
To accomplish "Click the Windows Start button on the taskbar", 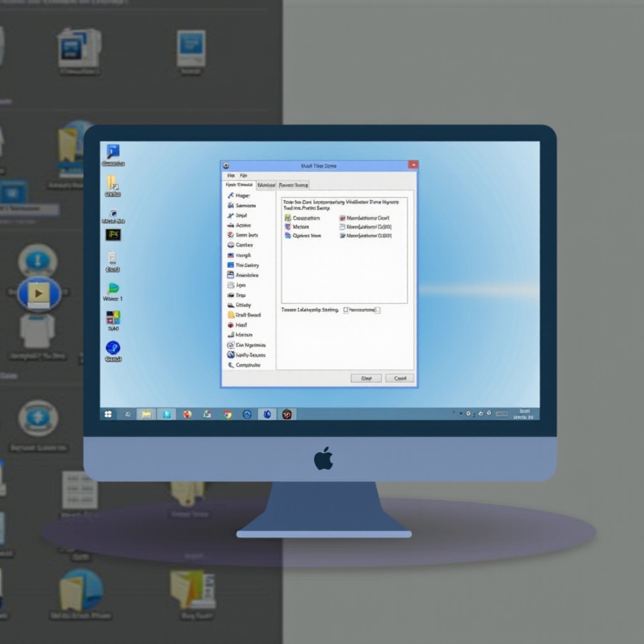I will pos(108,414).
